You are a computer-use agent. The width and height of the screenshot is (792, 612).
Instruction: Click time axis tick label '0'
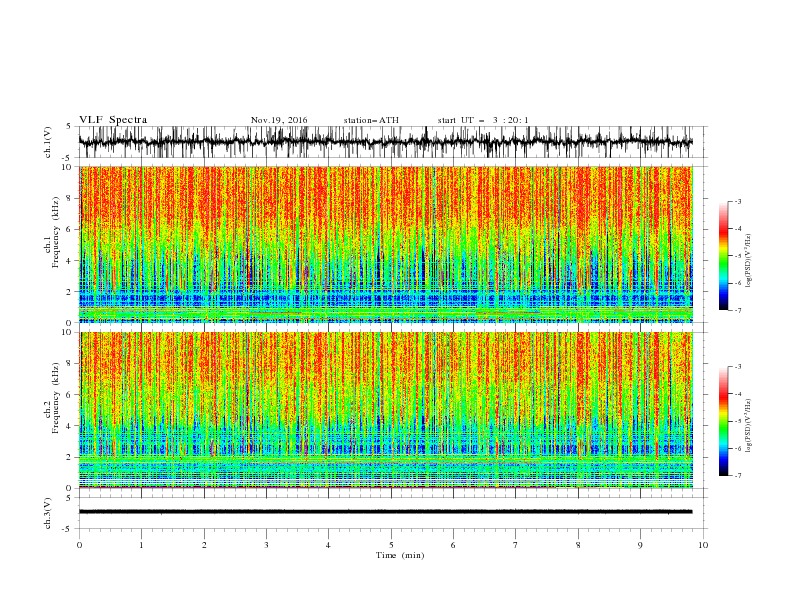(x=79, y=545)
